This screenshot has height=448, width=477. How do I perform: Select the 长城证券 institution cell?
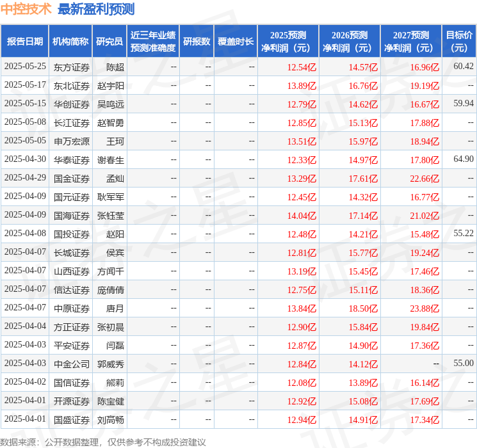click(x=72, y=253)
